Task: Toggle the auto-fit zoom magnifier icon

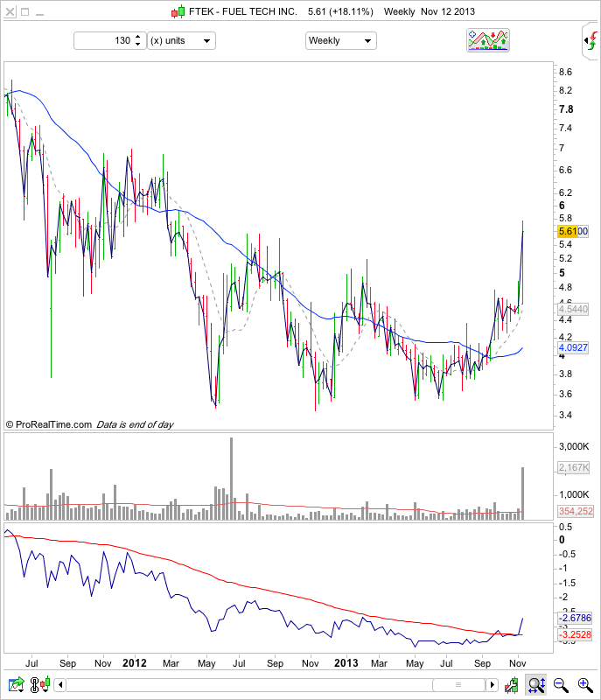Action: tap(536, 685)
